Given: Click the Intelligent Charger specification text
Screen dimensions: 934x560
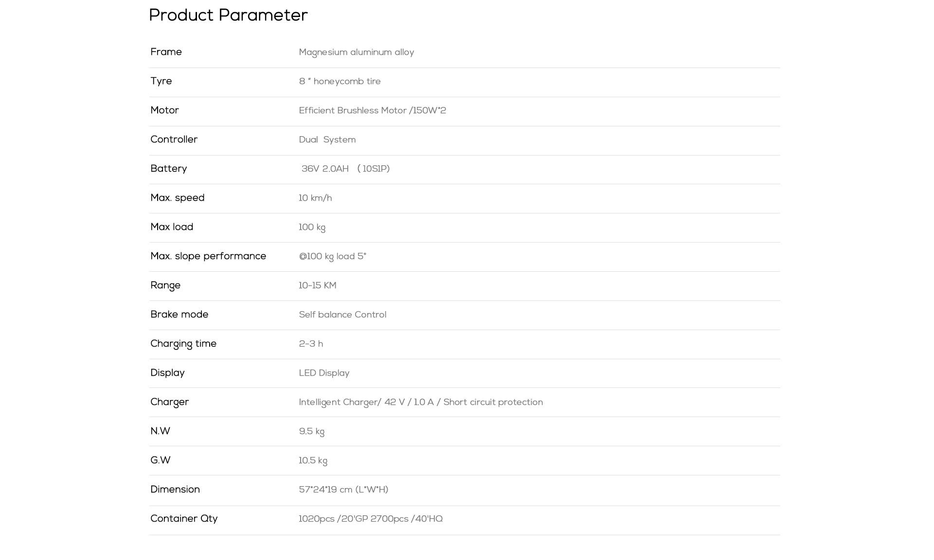Looking at the screenshot, I should tap(420, 402).
